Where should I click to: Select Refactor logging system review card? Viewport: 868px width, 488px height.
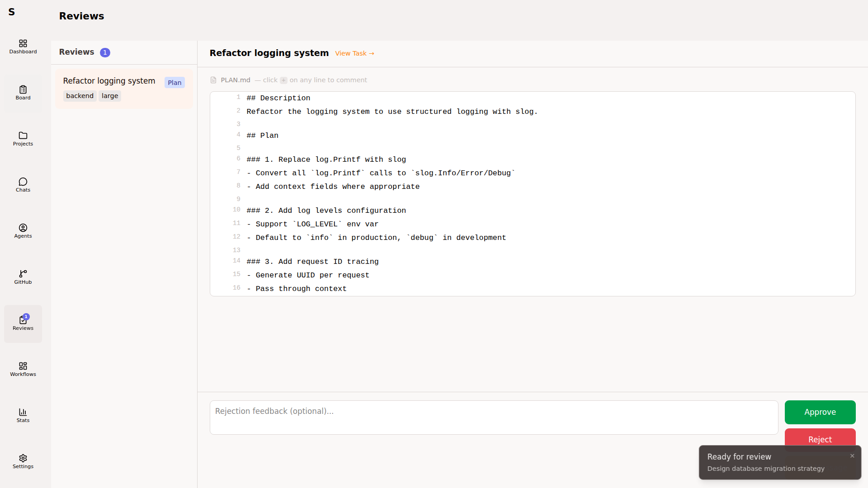[109, 81]
